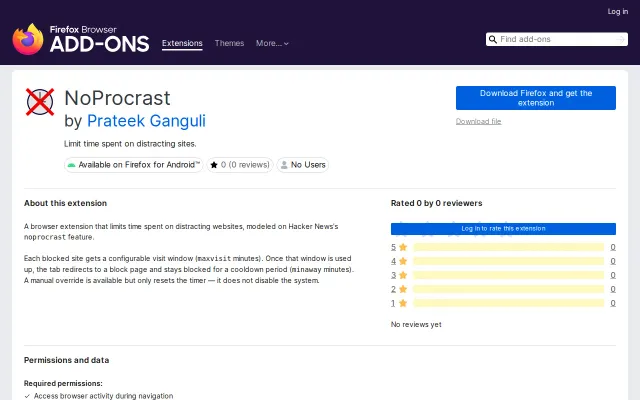Click Log in to rate this extension

point(503,229)
